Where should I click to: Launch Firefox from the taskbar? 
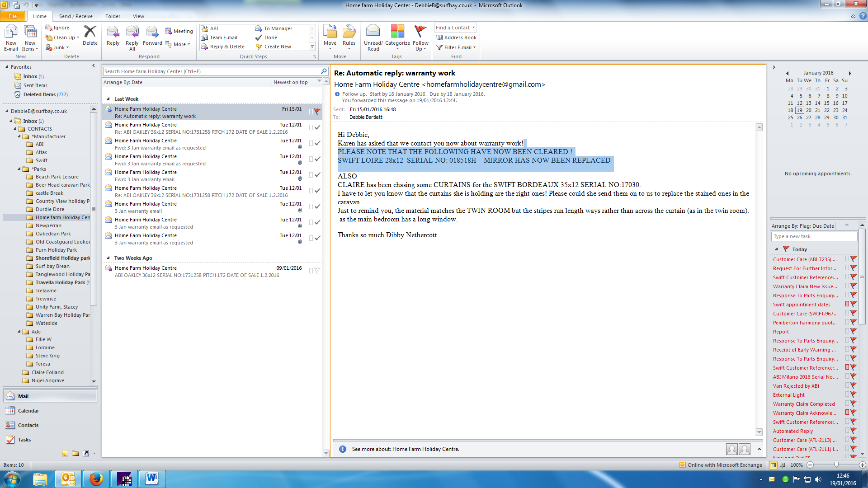(96, 479)
